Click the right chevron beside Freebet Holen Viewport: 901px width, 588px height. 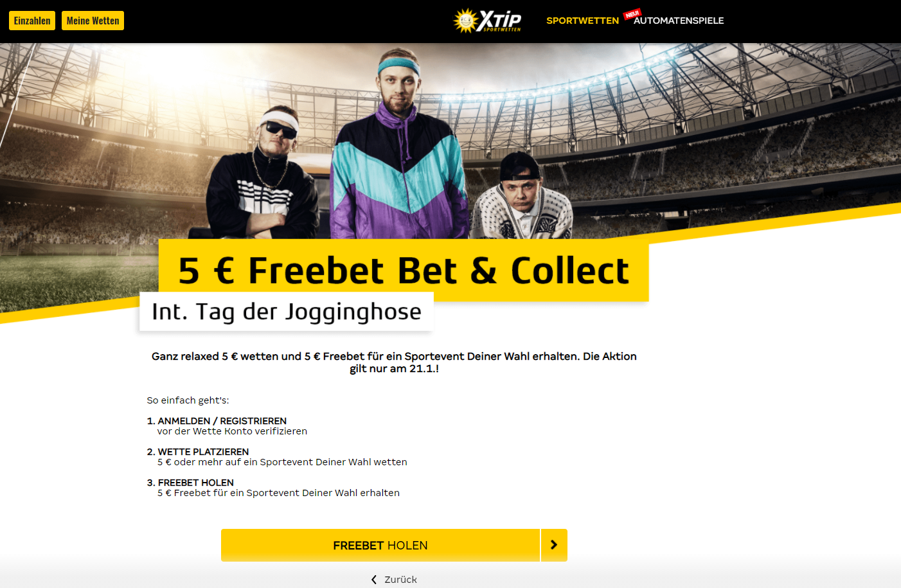(x=554, y=545)
